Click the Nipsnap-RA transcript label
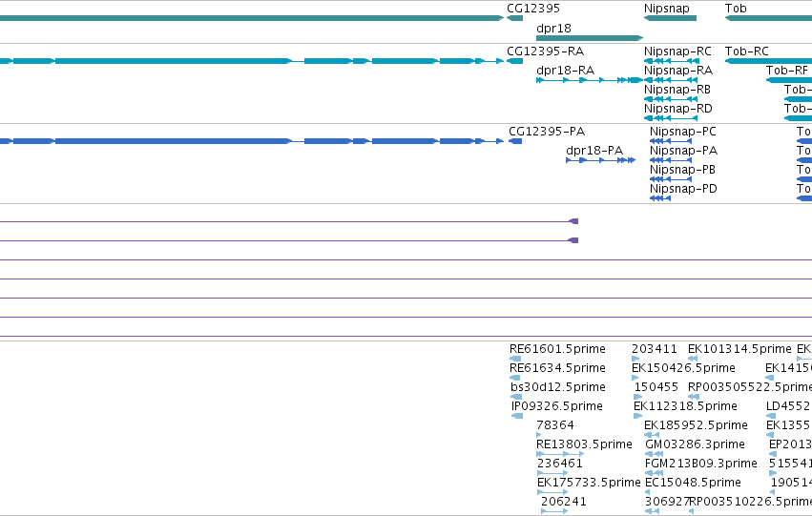 pyautogui.click(x=677, y=71)
